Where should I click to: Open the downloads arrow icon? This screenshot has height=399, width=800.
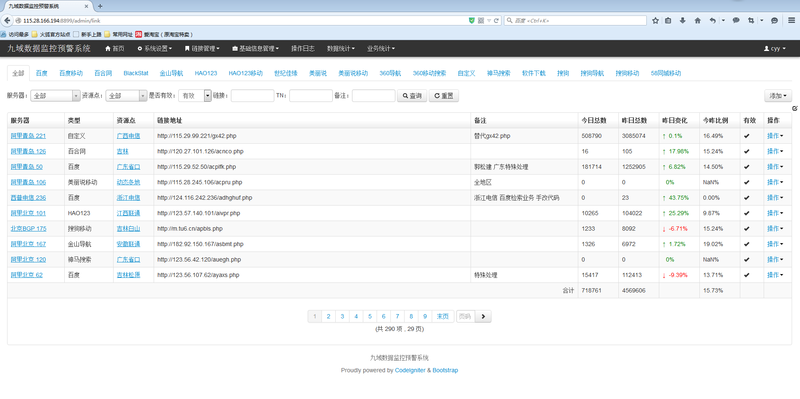683,20
